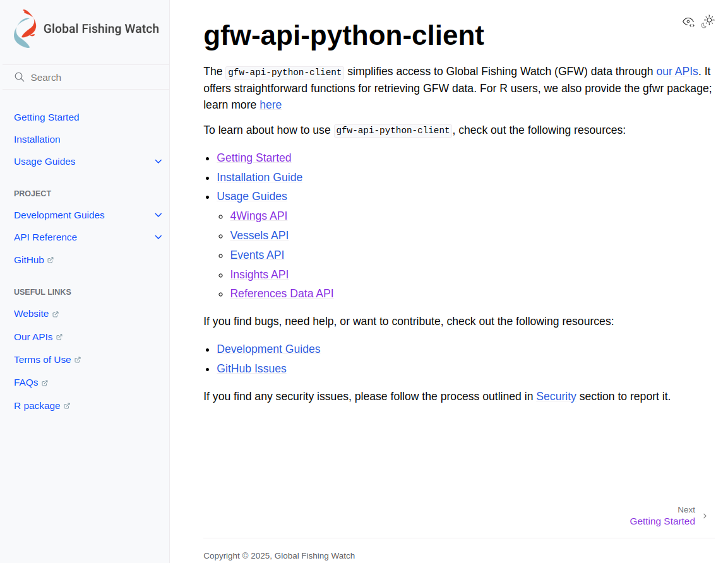Open the References Data API link
This screenshot has height=563, width=728.
click(282, 293)
